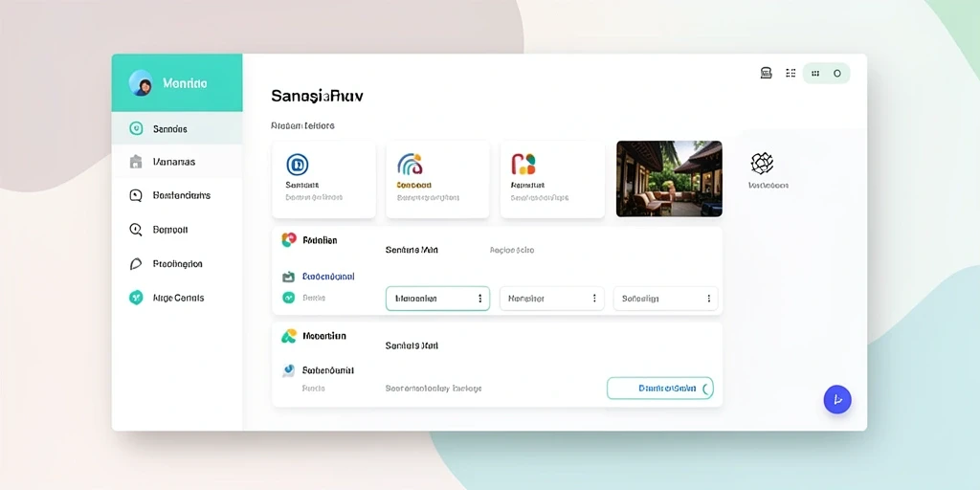Open the sidebar item with the green shield badge
Viewport: 980px width, 490px height.
tap(177, 298)
